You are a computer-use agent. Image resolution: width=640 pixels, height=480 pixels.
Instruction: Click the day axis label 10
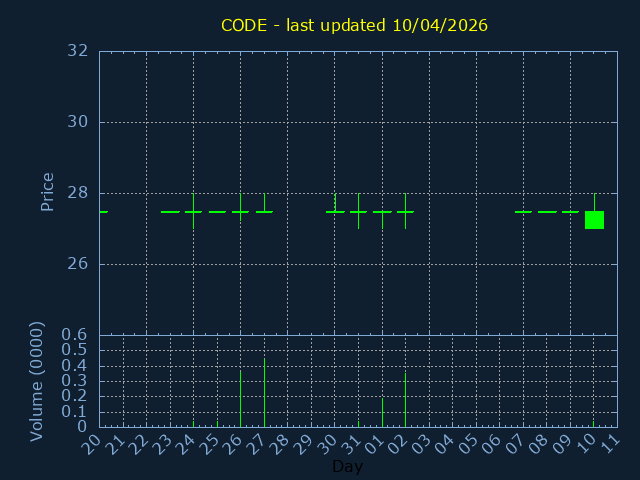point(586,444)
